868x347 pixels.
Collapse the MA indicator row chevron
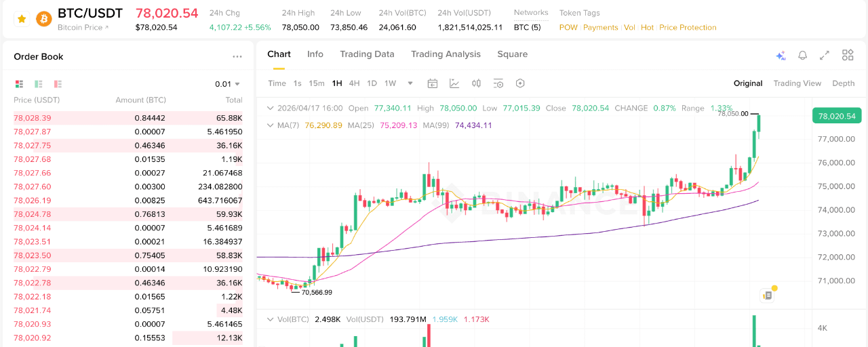pos(271,125)
